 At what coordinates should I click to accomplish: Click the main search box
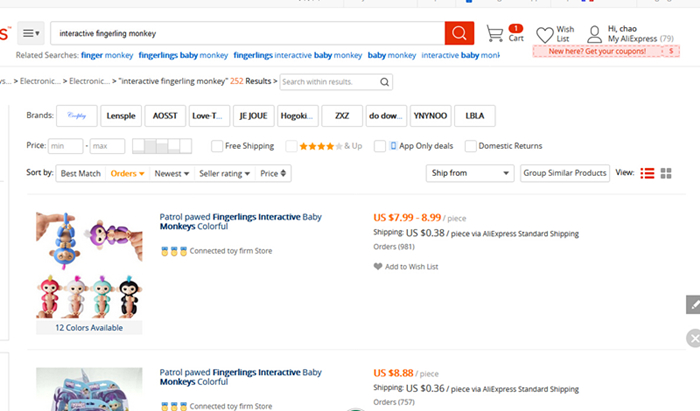pyautogui.click(x=248, y=33)
